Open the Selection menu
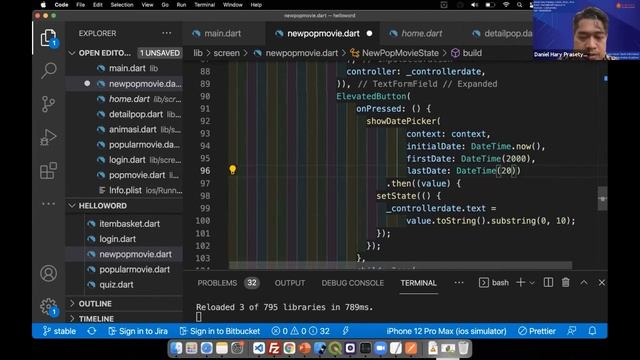 (122, 5)
